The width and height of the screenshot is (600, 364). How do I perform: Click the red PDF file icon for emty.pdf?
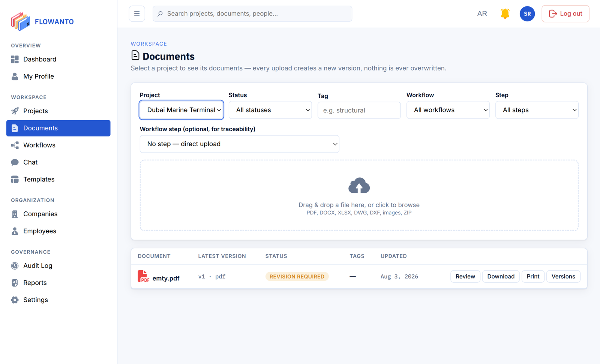[143, 276]
